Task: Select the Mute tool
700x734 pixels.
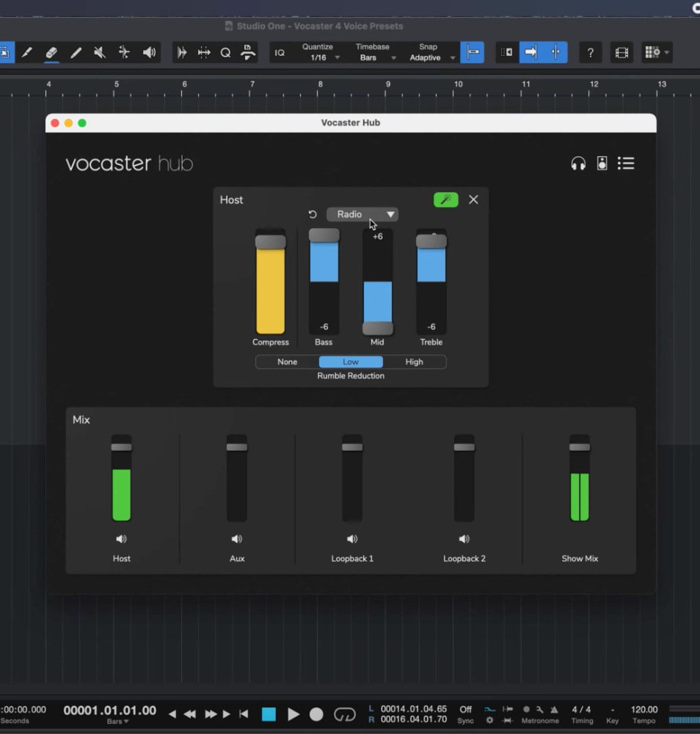Action: (x=100, y=52)
